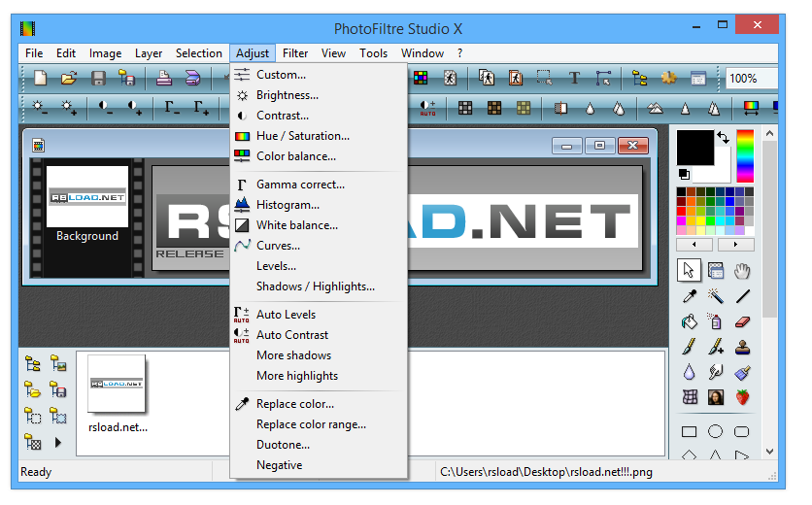Select the Ellipse selection shape
The width and height of the screenshot is (812, 505).
tap(715, 431)
